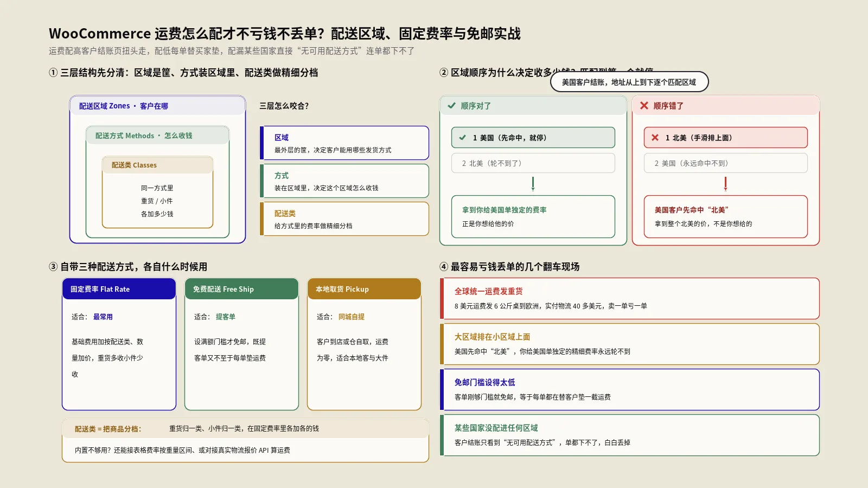The image size is (868, 488).
Task: Open the 大区域排在小区域上面 pitfall card
Action: (629, 344)
